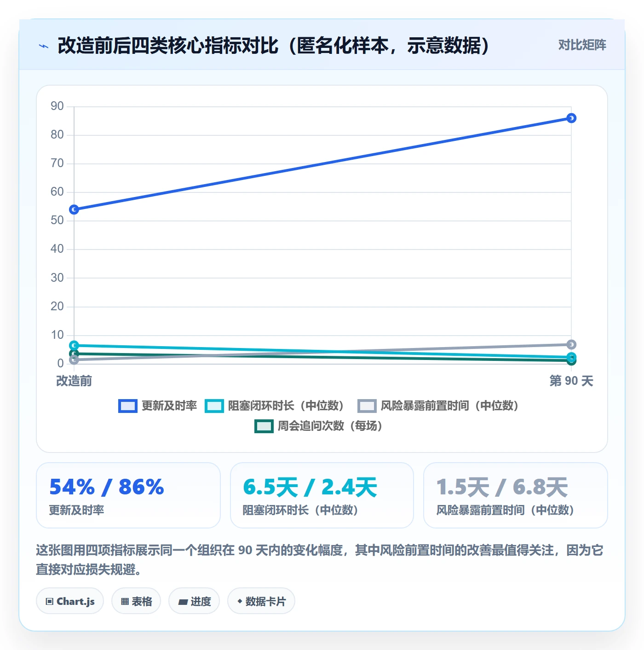Click blue data point at 改造前
This screenshot has height=650, width=644.
[74, 209]
